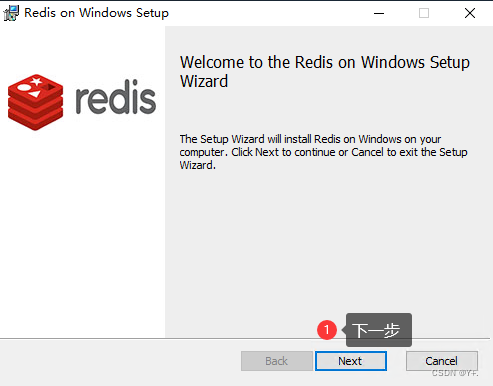
Task: Click the "Welcome to the Redis on Windows Setup Wizard" heading
Action: pos(325,71)
